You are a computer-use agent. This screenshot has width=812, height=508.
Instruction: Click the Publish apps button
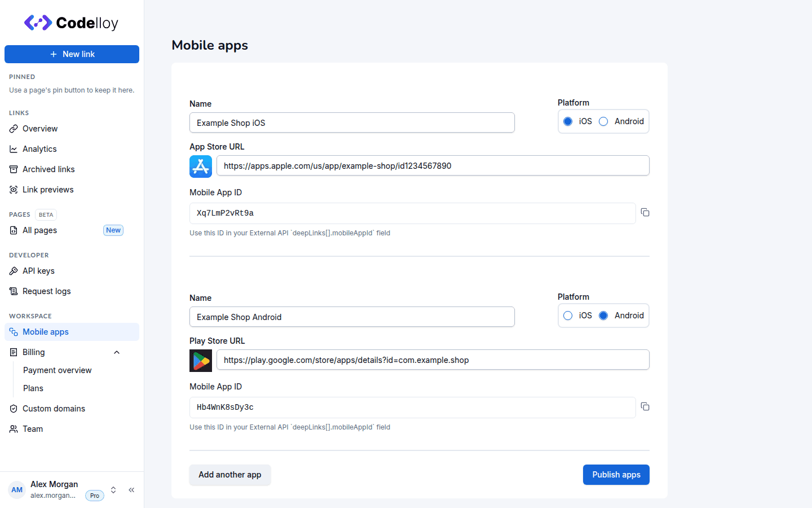616,475
